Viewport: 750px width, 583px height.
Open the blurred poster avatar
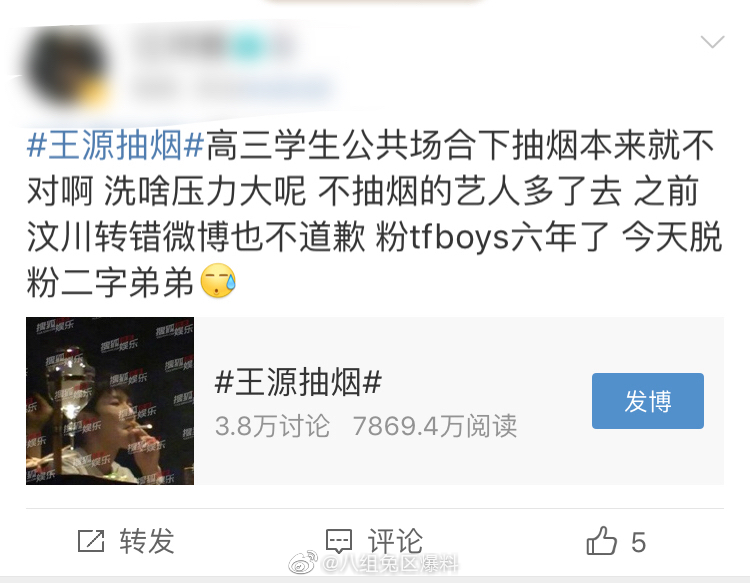click(x=67, y=68)
